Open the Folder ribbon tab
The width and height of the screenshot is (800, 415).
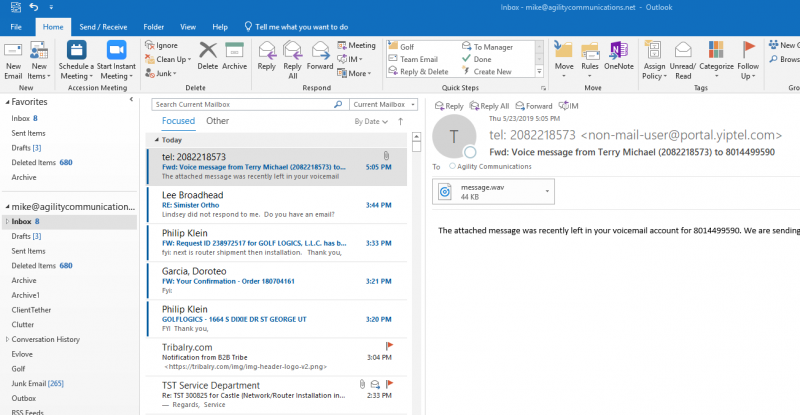pyautogui.click(x=154, y=27)
